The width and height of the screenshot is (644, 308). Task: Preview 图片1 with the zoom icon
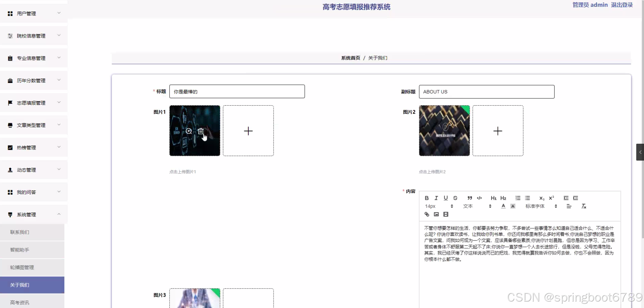189,131
